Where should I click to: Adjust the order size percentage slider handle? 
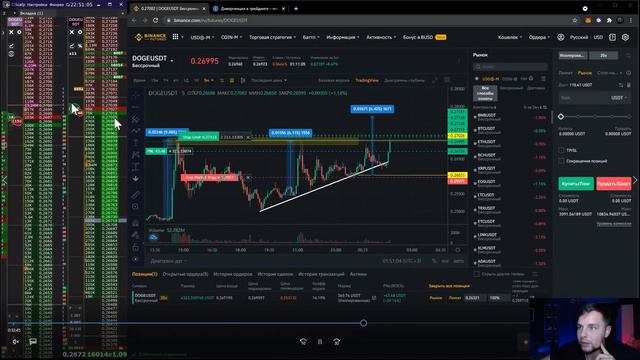click(561, 117)
